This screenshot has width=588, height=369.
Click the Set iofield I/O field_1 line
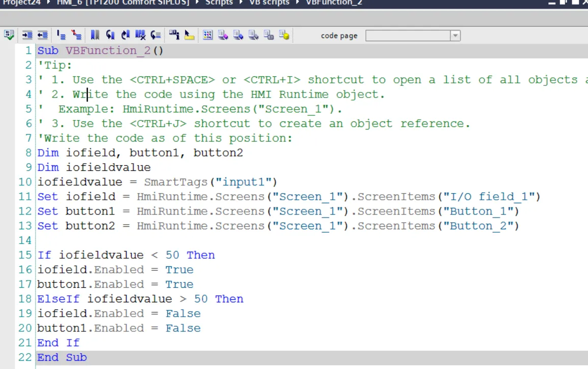coord(289,197)
